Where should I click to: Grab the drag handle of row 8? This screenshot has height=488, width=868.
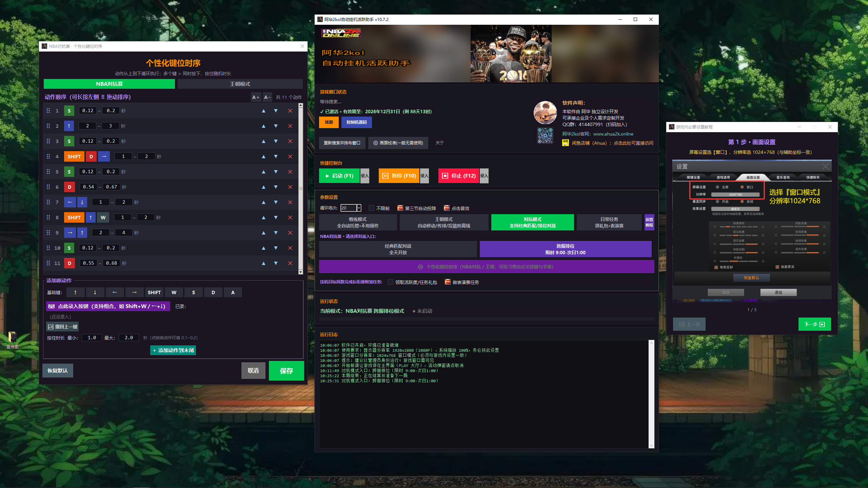coord(48,217)
